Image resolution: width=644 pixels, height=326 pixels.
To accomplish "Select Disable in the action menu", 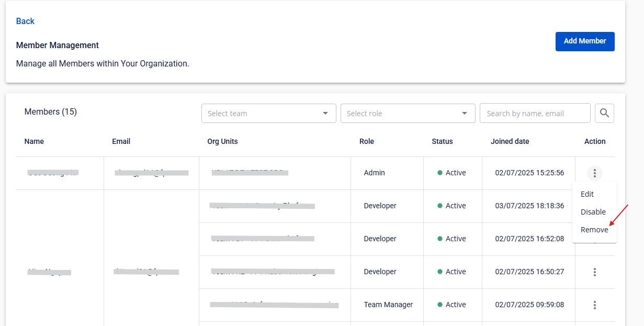I will pos(593,212).
